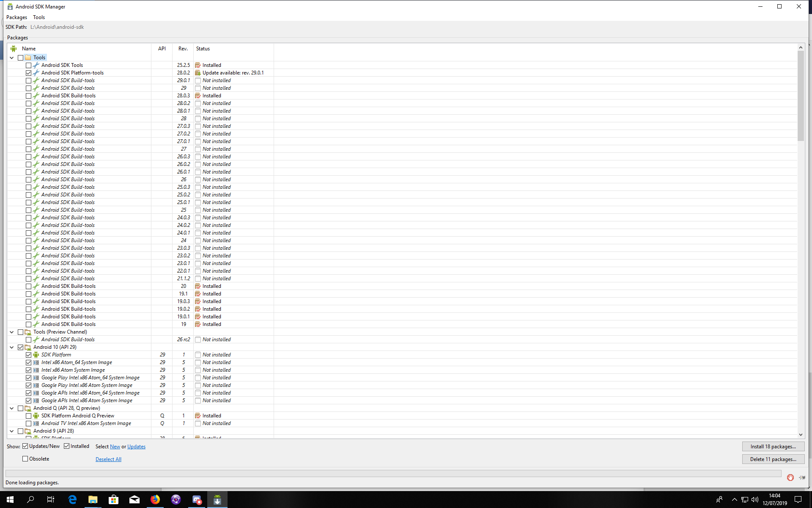Image resolution: width=812 pixels, height=508 pixels.
Task: Click the Android 10 (API 29) folder icon
Action: (28, 347)
